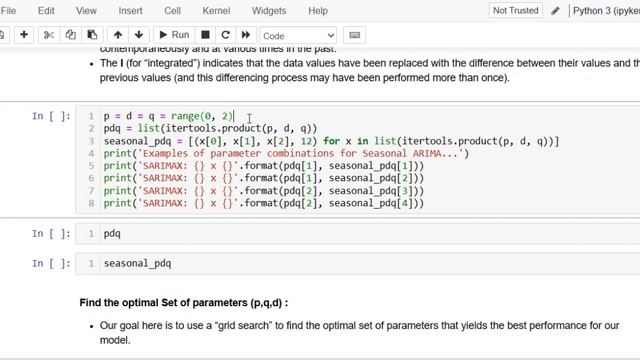Viewport: 640px width, 360px height.
Task: Move selected cell down arrow
Action: pos(139,35)
